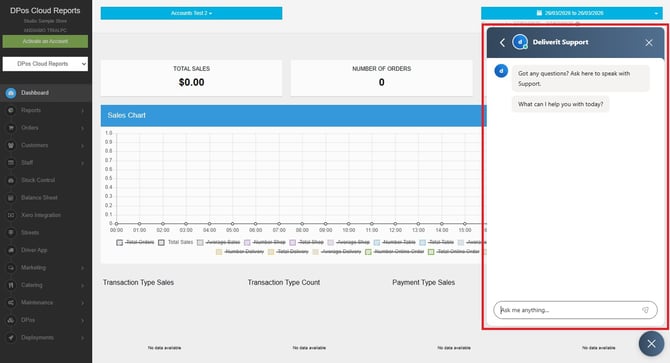
Task: Click the Number Online Order green swatch
Action: [368, 252]
